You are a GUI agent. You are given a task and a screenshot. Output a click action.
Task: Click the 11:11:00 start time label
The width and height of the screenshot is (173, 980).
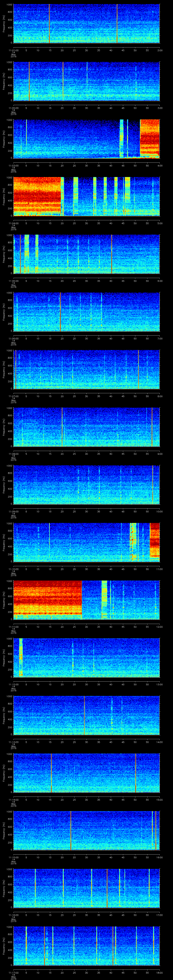[14, 627]
